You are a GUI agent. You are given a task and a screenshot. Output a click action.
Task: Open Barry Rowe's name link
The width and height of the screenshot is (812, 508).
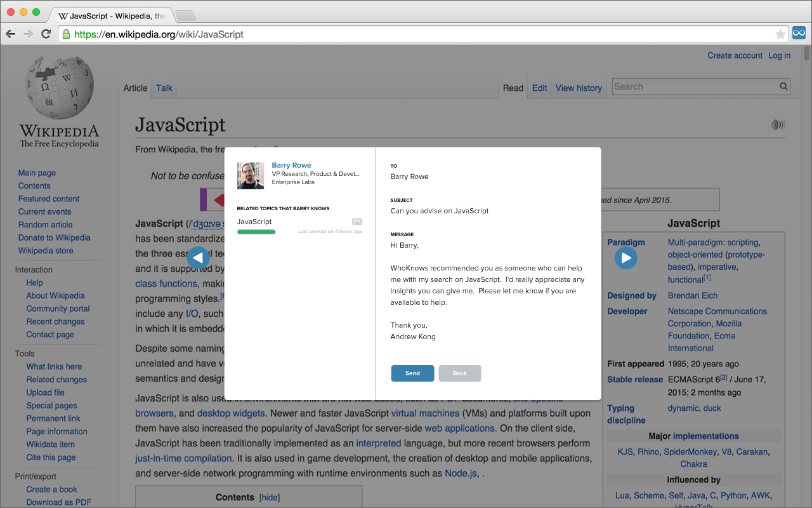tap(291, 165)
